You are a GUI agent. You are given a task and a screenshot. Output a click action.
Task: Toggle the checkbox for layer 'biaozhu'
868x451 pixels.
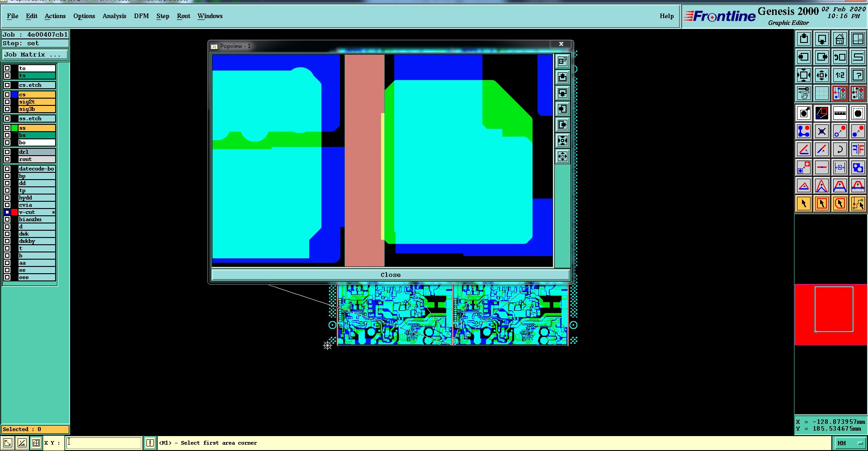7,219
